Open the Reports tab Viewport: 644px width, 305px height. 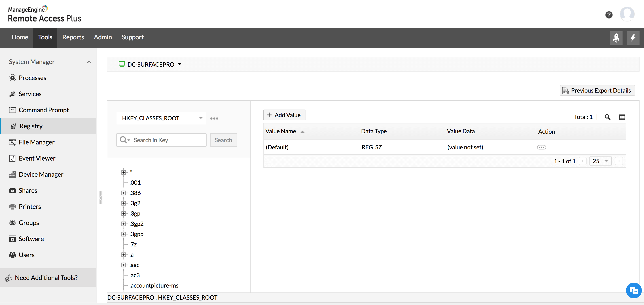click(x=73, y=37)
